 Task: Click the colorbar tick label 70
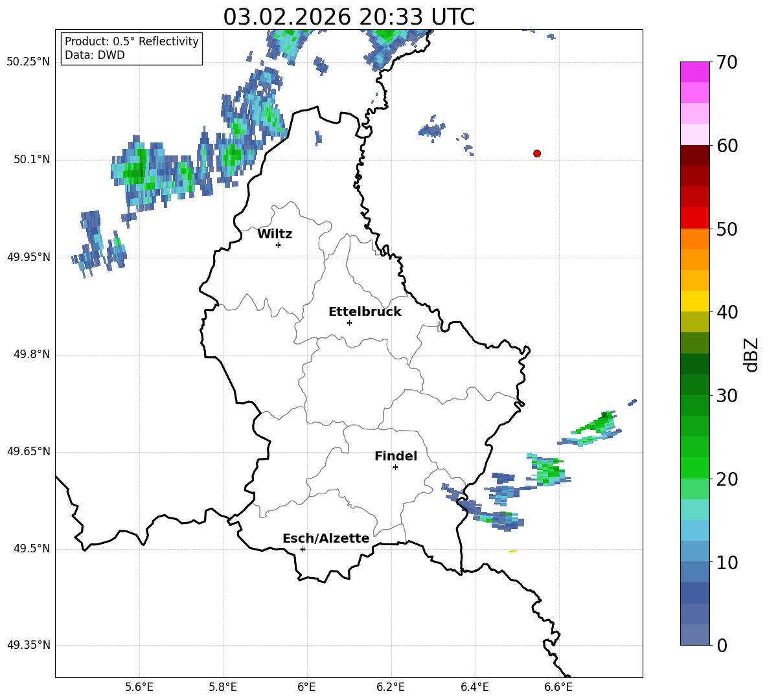point(727,63)
